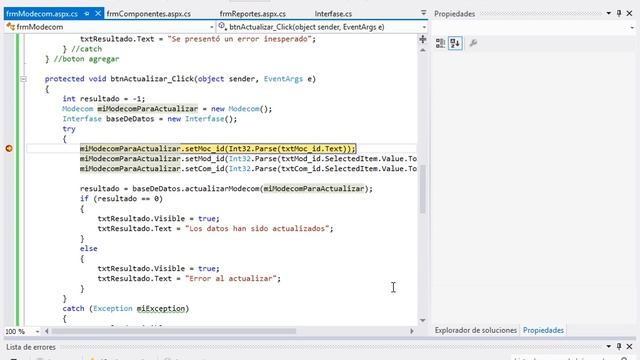The height and width of the screenshot is (360, 640).
Task: Open the 100 % zoom level dropdown
Action: 37,331
